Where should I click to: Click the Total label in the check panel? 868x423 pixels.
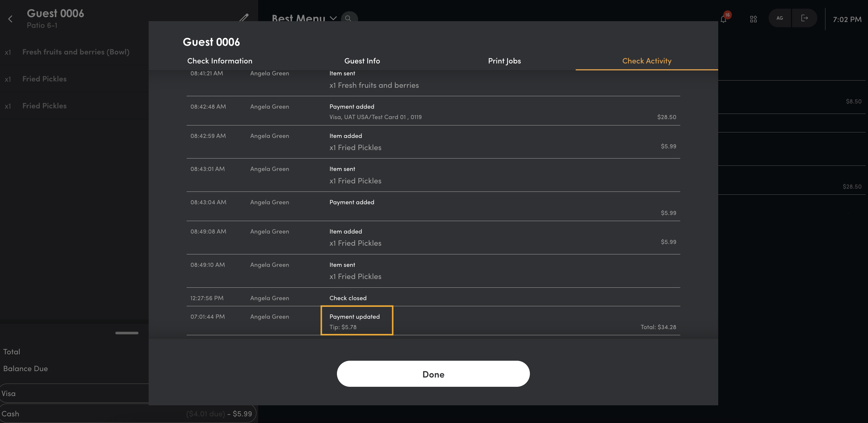point(12,352)
